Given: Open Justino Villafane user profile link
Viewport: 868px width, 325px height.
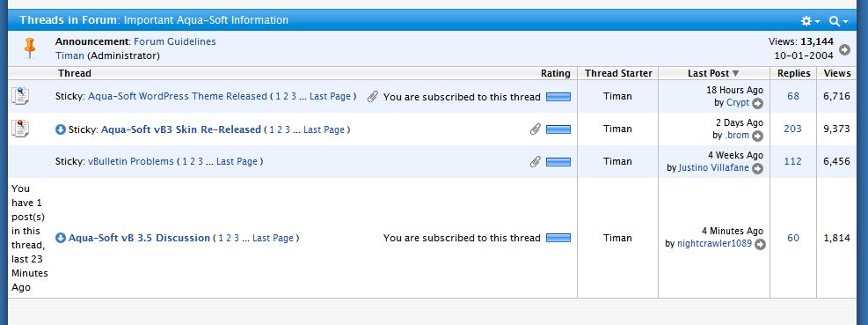Looking at the screenshot, I should coord(713,167).
